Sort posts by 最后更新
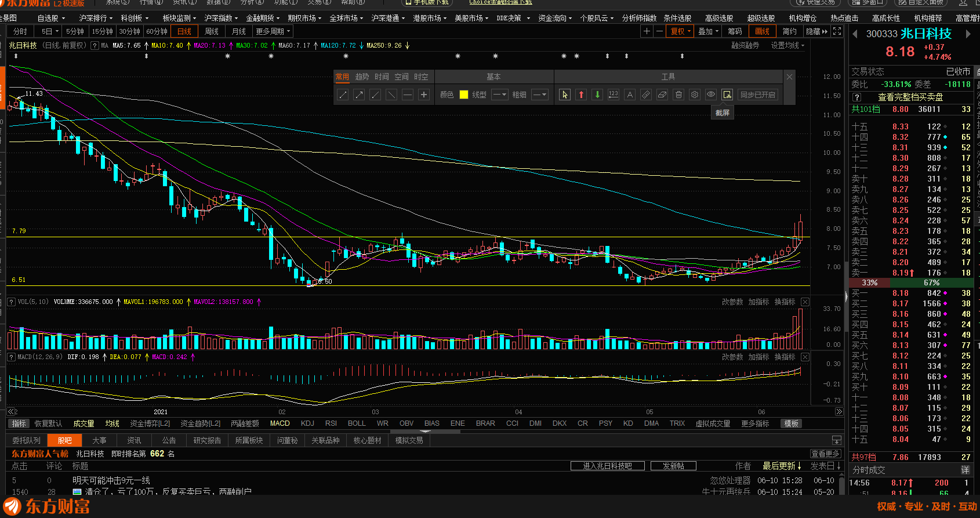 [782, 466]
